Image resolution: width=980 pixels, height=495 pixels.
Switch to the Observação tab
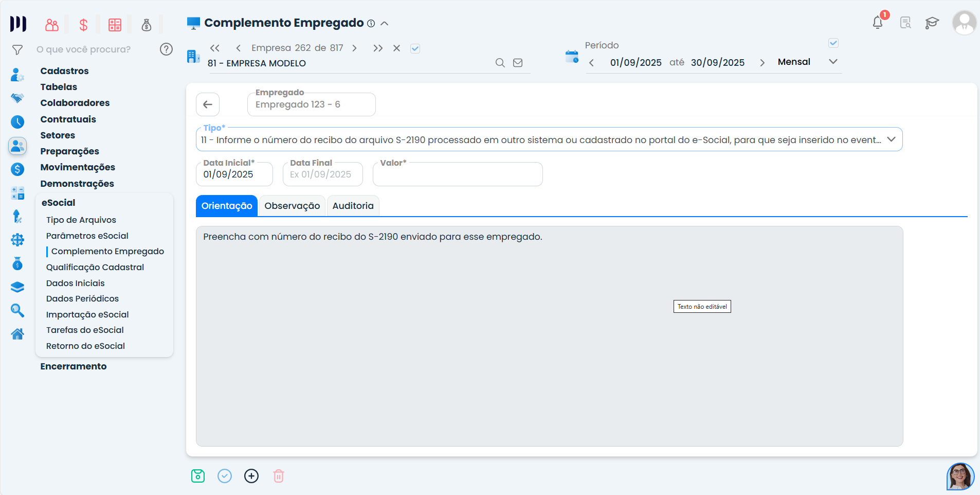292,206
